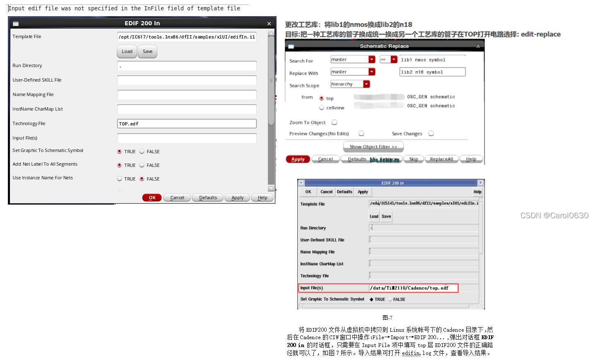
Task: Open the Search Scope 'hierarchy' dropdown
Action: tap(366, 84)
